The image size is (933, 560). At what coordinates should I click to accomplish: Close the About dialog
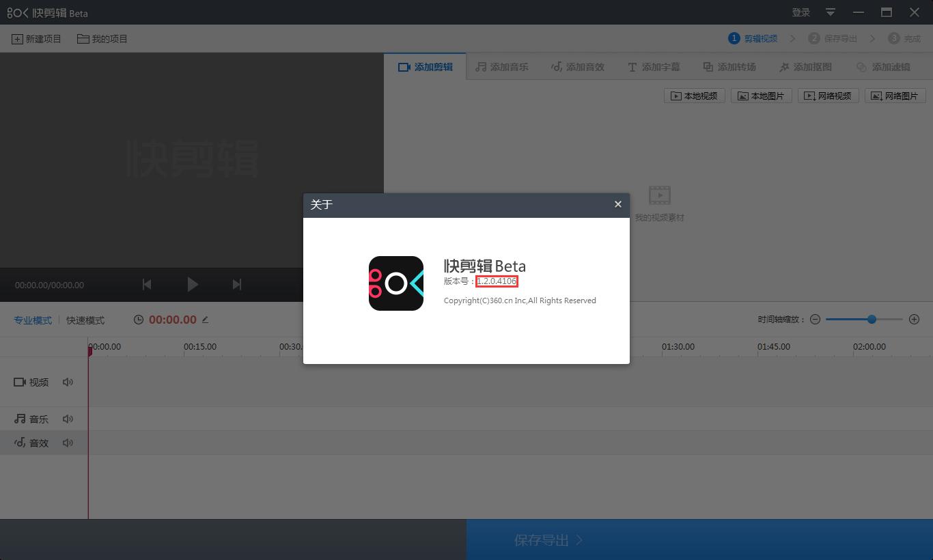[618, 204]
